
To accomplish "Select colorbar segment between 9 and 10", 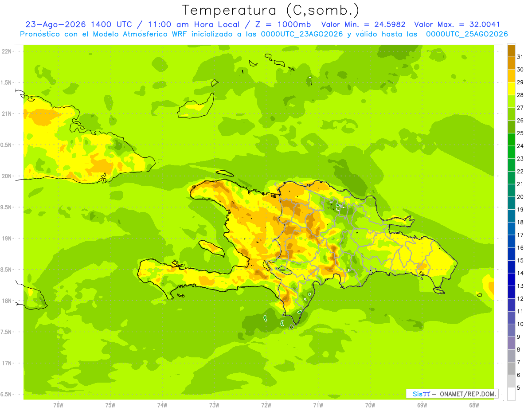I will [511, 330].
